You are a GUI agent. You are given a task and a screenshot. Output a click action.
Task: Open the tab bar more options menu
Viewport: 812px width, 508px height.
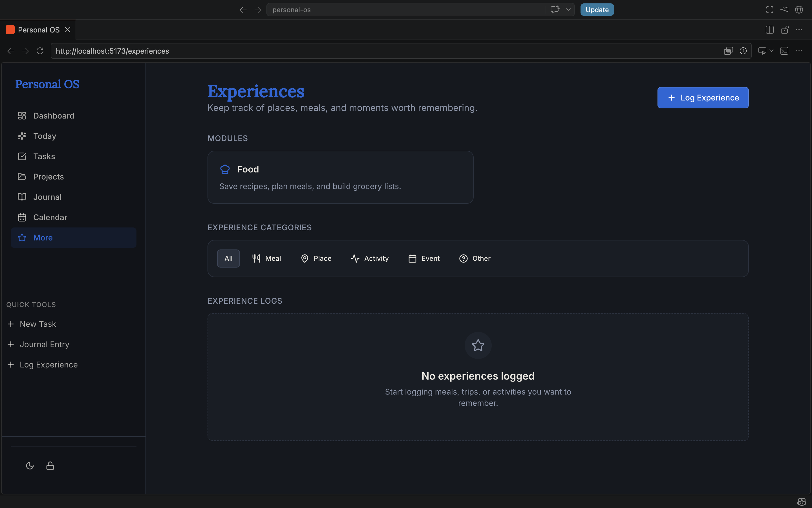[799, 30]
